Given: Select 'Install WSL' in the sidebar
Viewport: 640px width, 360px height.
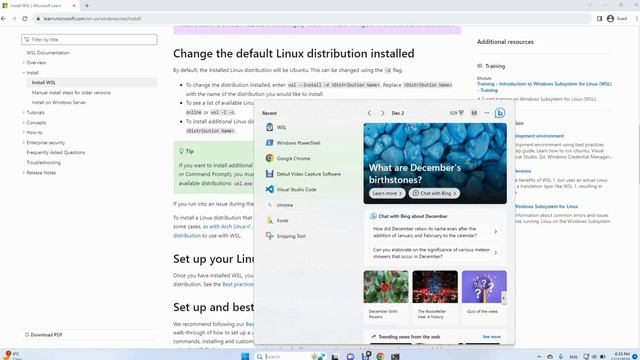Looking at the screenshot, I should click(44, 82).
